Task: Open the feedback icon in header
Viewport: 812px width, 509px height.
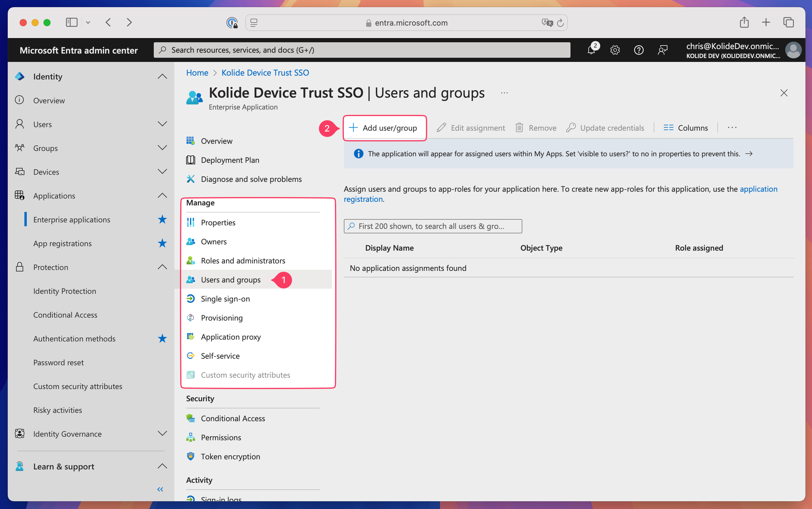Action: [x=662, y=50]
